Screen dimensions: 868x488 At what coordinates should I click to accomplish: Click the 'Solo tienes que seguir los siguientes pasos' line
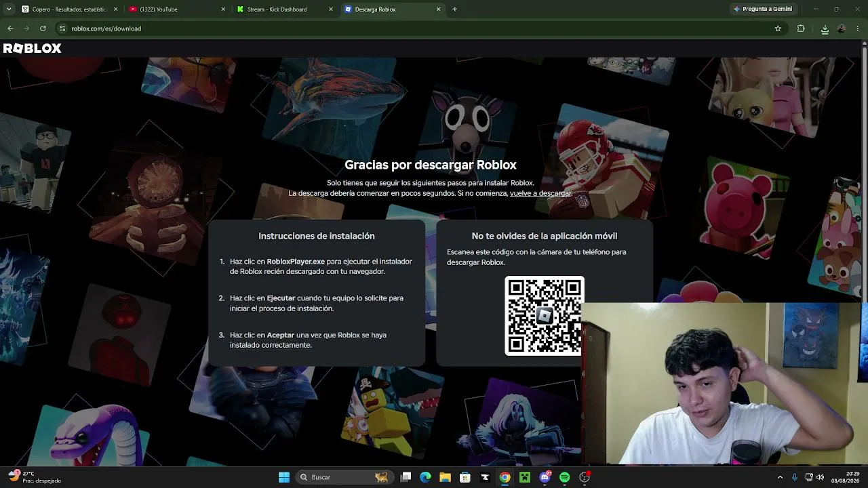pyautogui.click(x=431, y=183)
